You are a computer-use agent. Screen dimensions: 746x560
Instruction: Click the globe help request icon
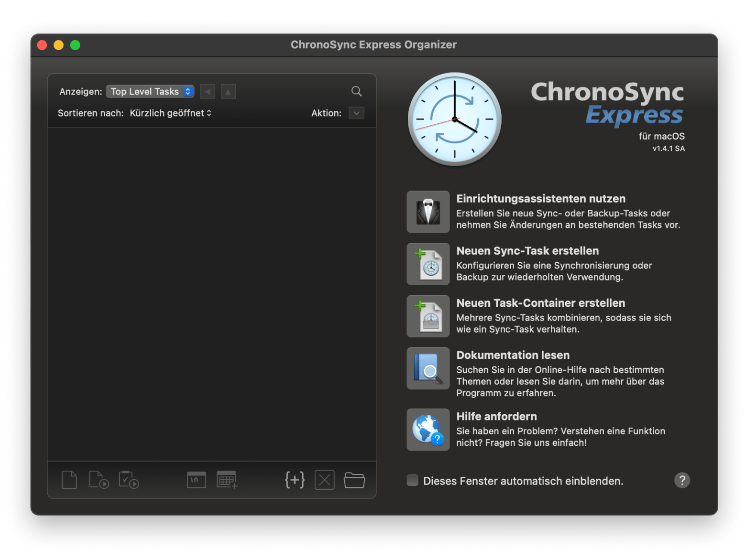click(428, 430)
